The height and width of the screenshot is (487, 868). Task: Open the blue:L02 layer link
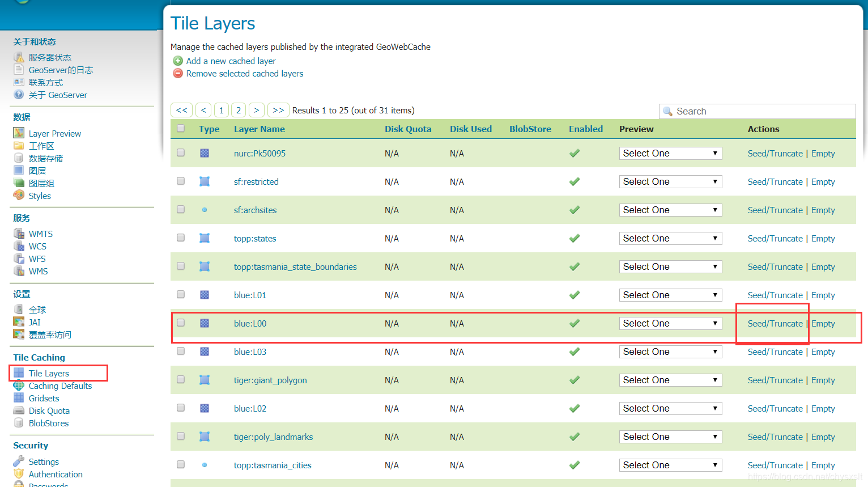(250, 408)
